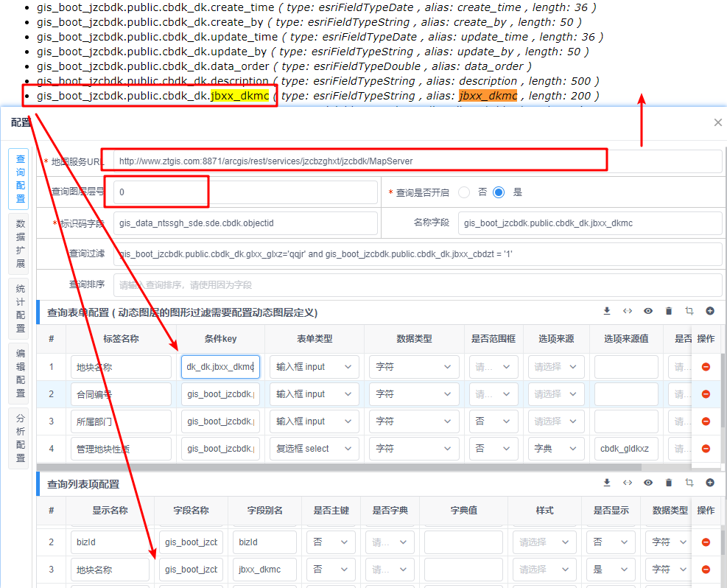
Task: Open 是否显示 dropdown for bizId row
Action: point(614,542)
